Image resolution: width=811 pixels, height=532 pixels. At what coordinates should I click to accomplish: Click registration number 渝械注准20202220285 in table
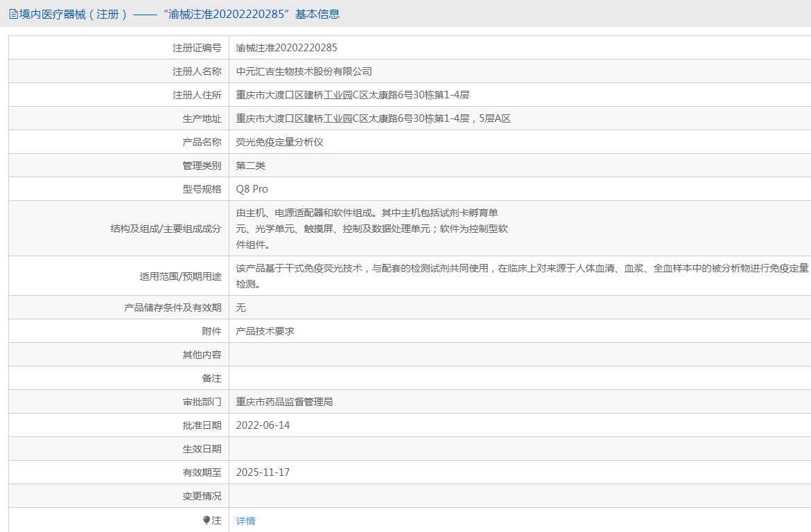click(x=286, y=48)
